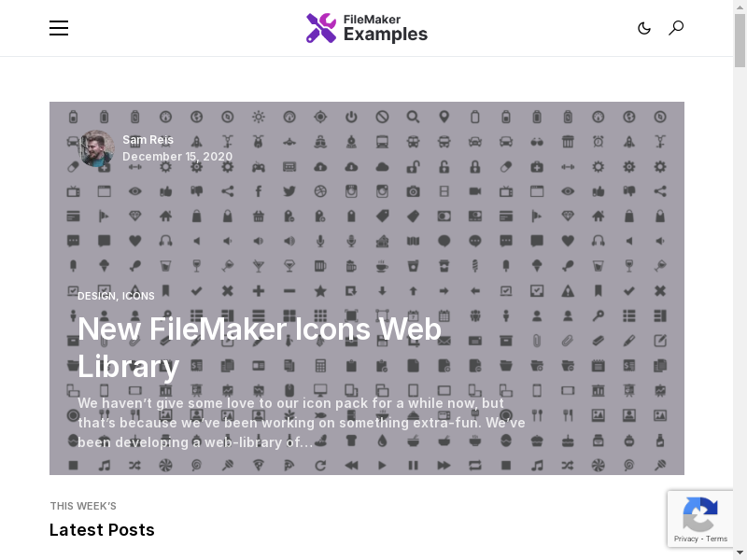The width and height of the screenshot is (747, 560).
Task: Click the reCAPTCHA badge logo
Action: 700,515
